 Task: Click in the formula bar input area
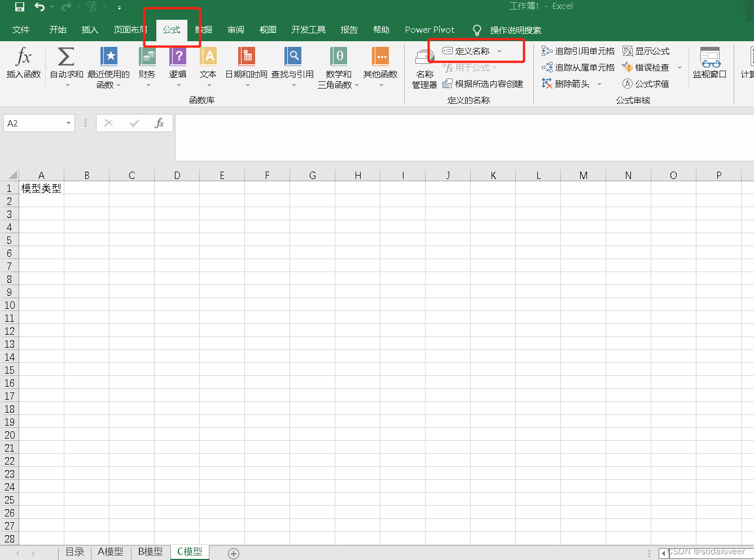[x=464, y=138]
